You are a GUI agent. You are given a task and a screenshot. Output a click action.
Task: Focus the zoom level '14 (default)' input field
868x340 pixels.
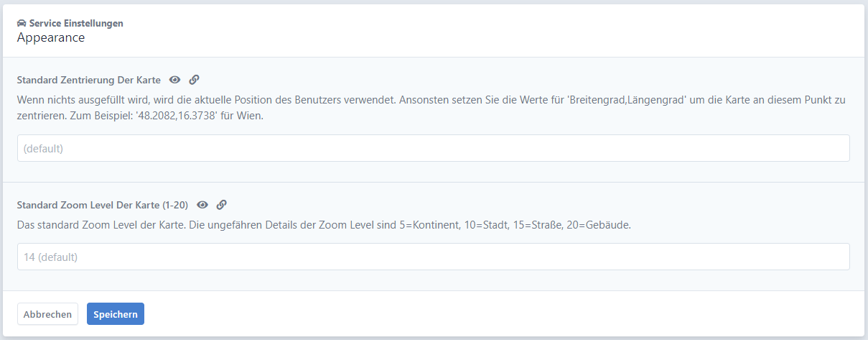(x=434, y=257)
